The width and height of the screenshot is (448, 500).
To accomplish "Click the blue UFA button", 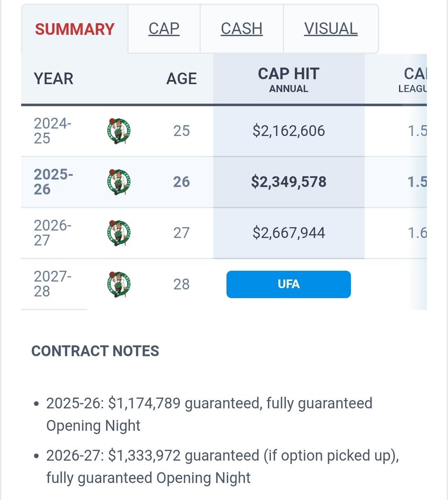I will click(288, 284).
